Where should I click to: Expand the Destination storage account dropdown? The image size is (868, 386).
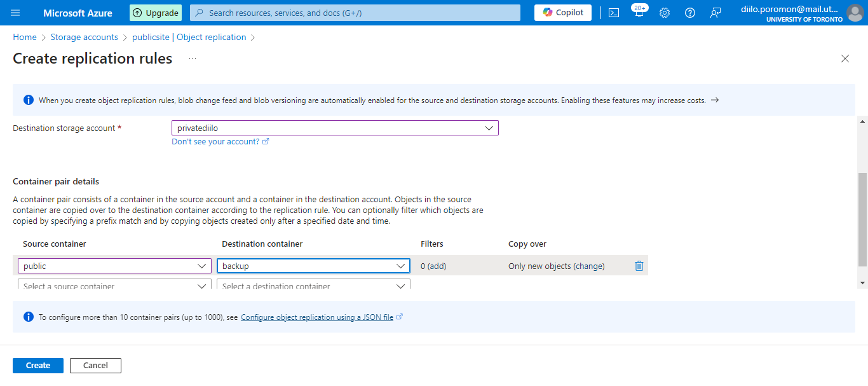(489, 128)
